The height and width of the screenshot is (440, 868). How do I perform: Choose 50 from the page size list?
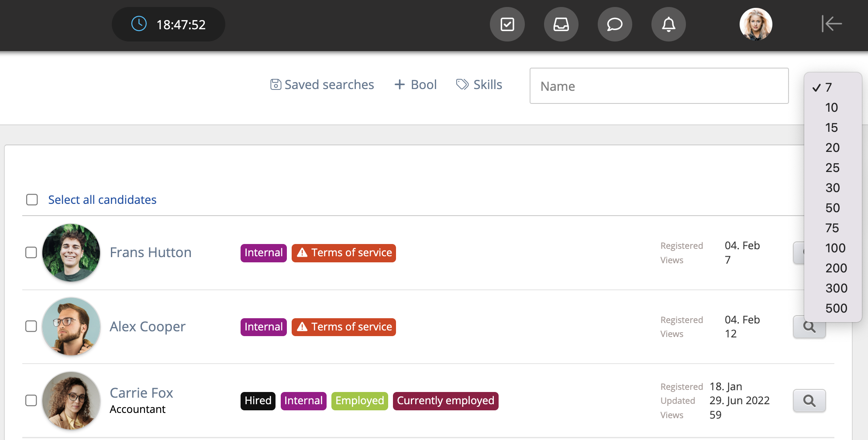(832, 208)
